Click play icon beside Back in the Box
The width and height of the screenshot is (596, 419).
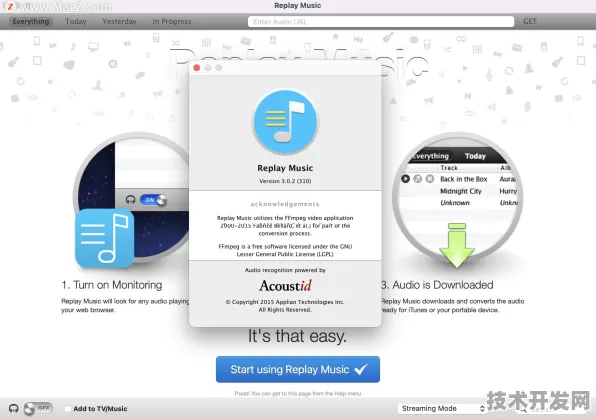(x=406, y=179)
